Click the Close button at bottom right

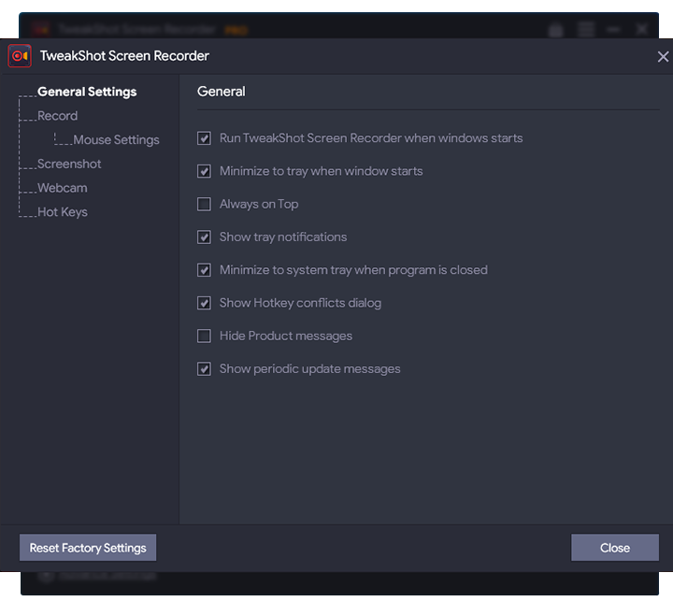(614, 548)
